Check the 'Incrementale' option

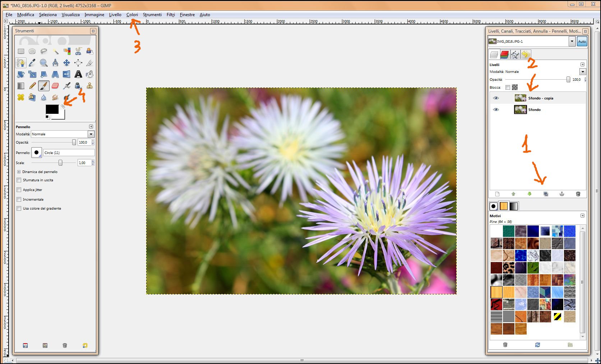point(19,199)
